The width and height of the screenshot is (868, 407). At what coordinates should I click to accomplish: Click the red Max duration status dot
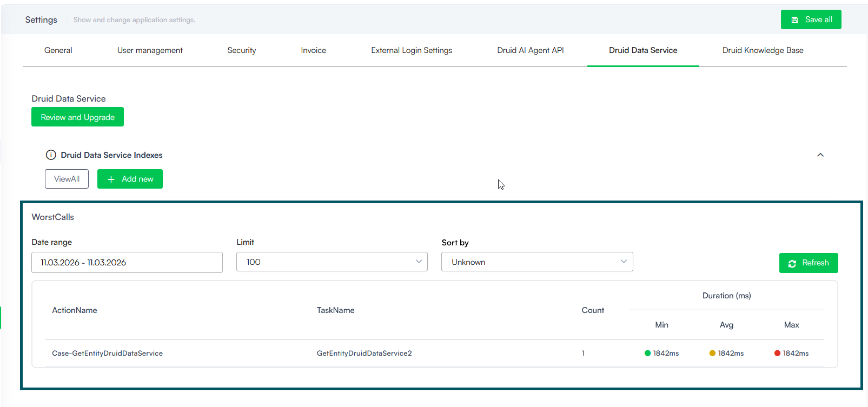pyautogui.click(x=777, y=353)
